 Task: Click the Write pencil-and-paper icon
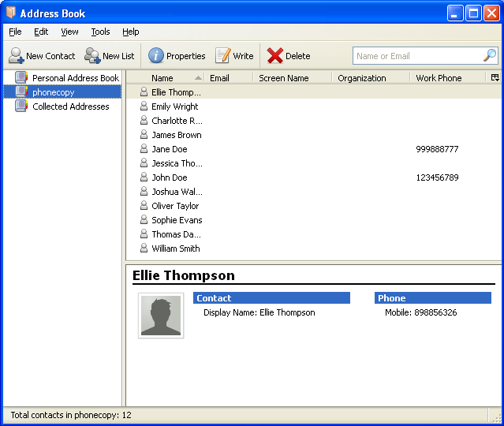pyautogui.click(x=223, y=56)
